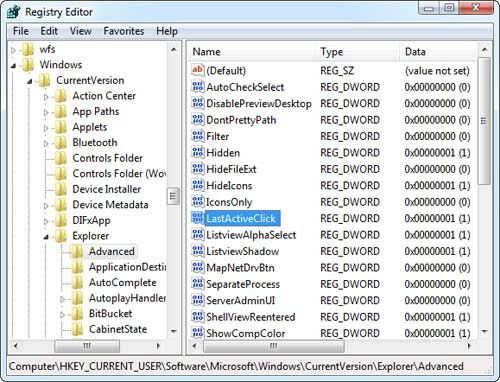This screenshot has height=382, width=500.
Task: Click the AutoCheckSelect DWORD icon
Action: 197,87
